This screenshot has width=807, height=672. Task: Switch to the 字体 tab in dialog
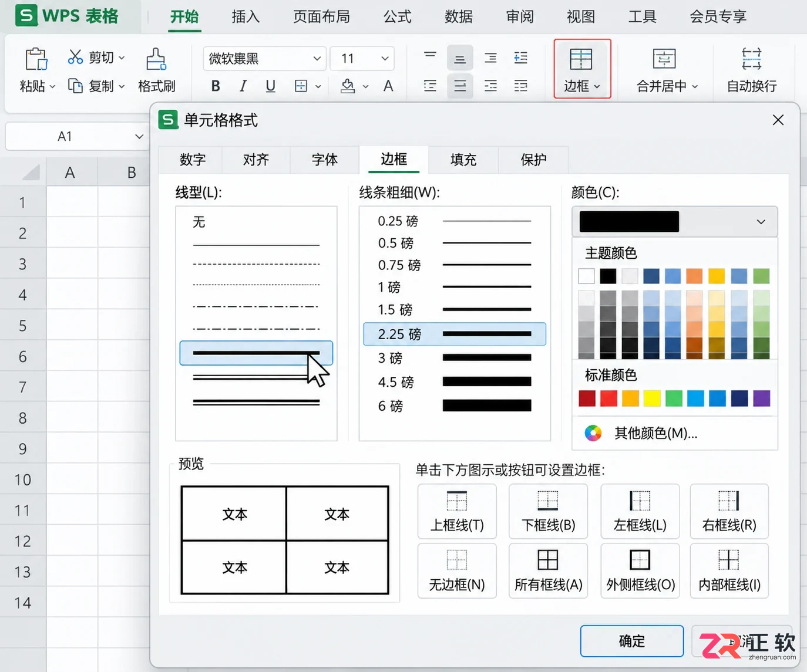click(325, 160)
